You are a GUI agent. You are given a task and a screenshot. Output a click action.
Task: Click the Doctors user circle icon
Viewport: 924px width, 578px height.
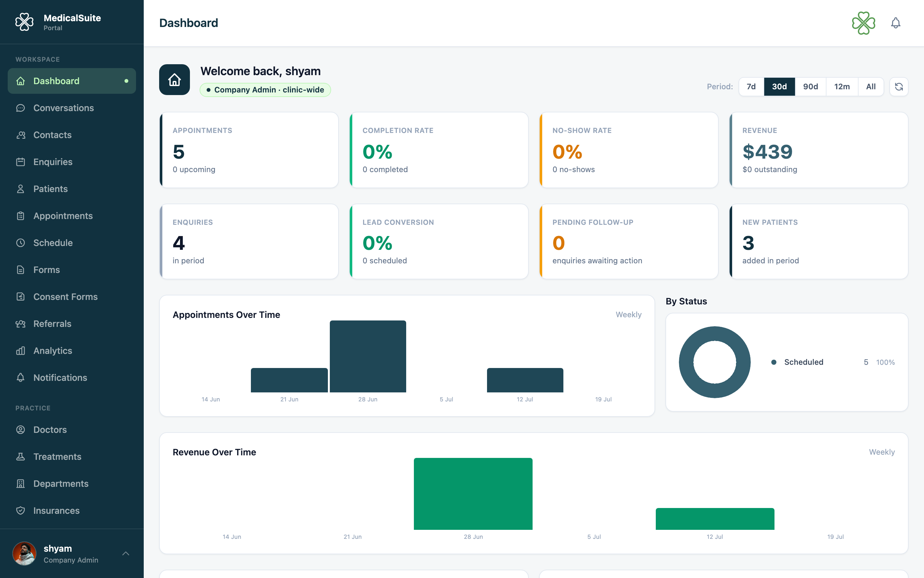[21, 430]
